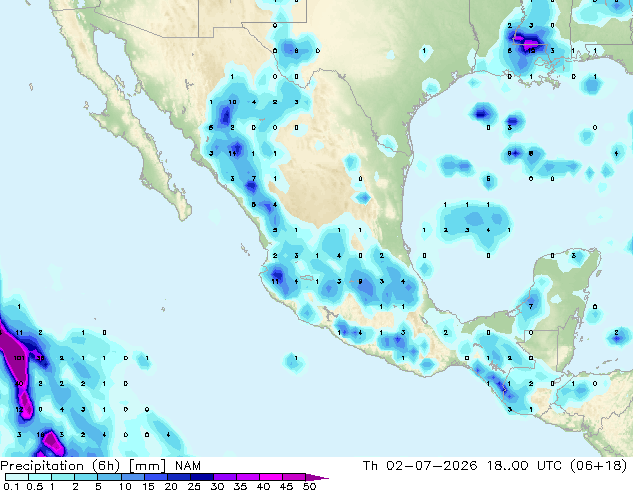
Task: Click the 0.1–0.5 mm legend color swatch
Action: (17, 477)
